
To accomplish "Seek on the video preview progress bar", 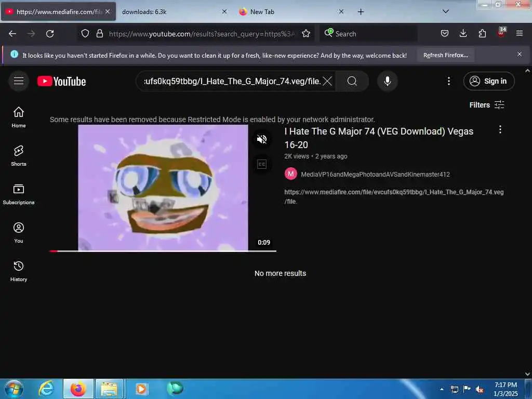I will 163,251.
